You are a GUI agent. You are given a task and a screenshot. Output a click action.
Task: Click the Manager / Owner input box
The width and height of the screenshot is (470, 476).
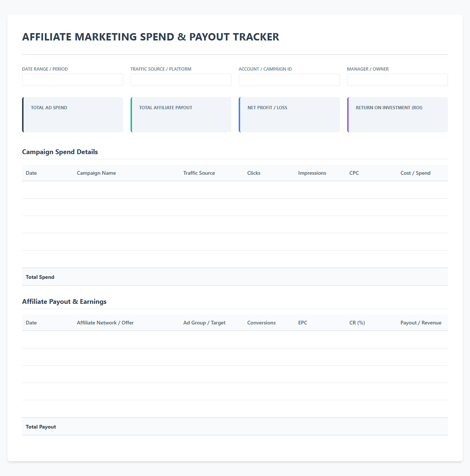coord(398,80)
